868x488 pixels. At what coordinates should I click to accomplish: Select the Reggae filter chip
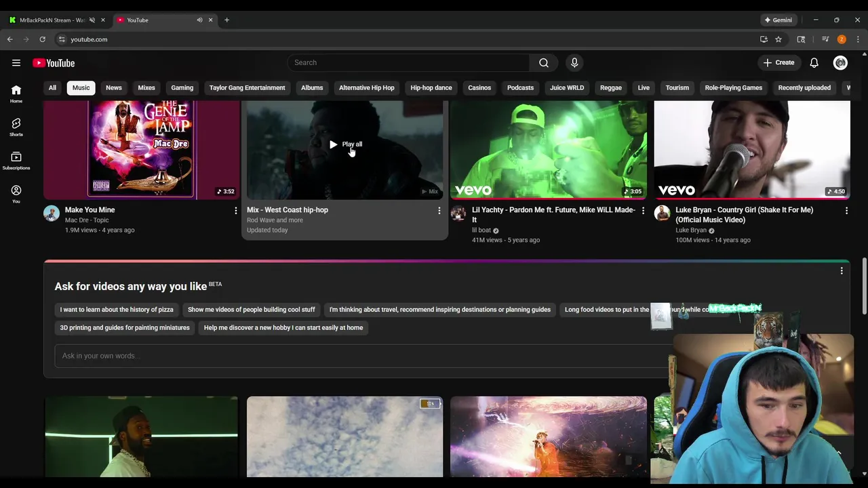610,87
